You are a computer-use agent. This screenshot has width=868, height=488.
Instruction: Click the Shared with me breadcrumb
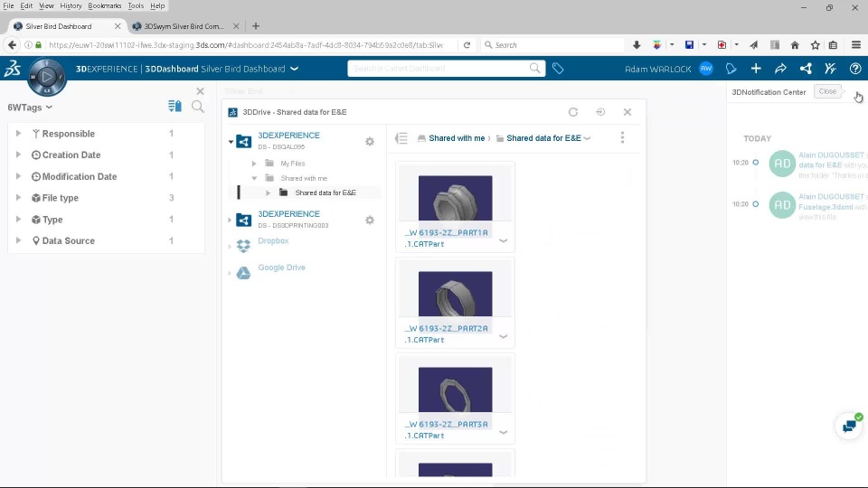point(457,138)
